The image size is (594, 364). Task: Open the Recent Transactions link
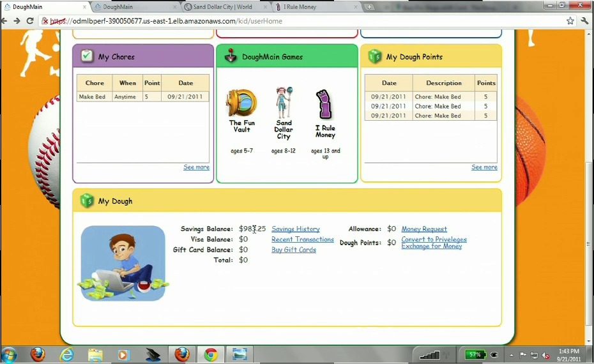(x=302, y=239)
